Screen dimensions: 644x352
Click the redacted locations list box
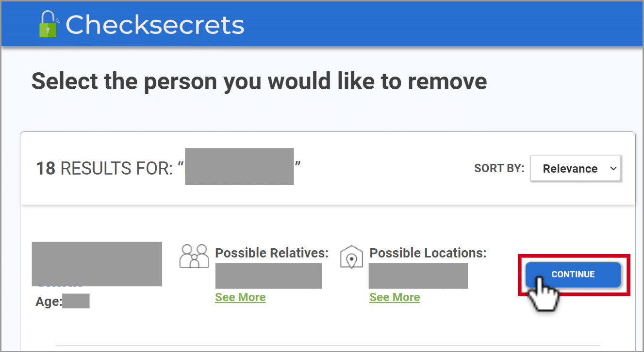(x=418, y=276)
